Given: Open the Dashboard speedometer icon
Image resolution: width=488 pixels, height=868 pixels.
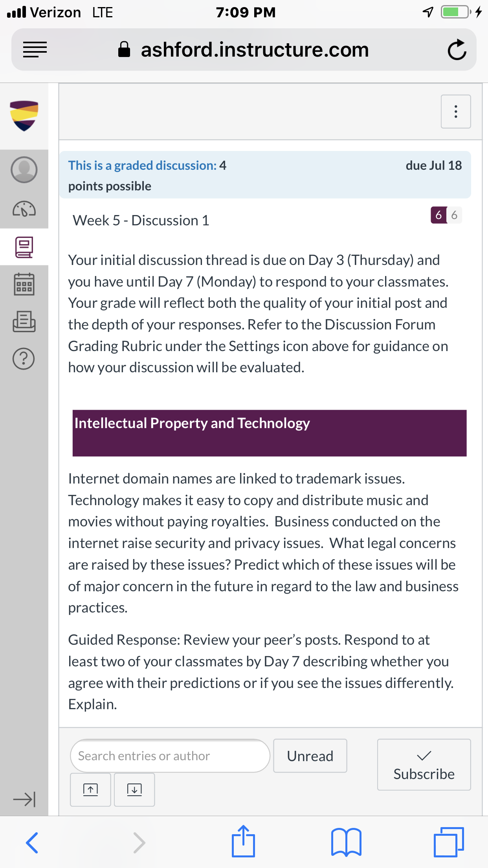Looking at the screenshot, I should (x=24, y=209).
